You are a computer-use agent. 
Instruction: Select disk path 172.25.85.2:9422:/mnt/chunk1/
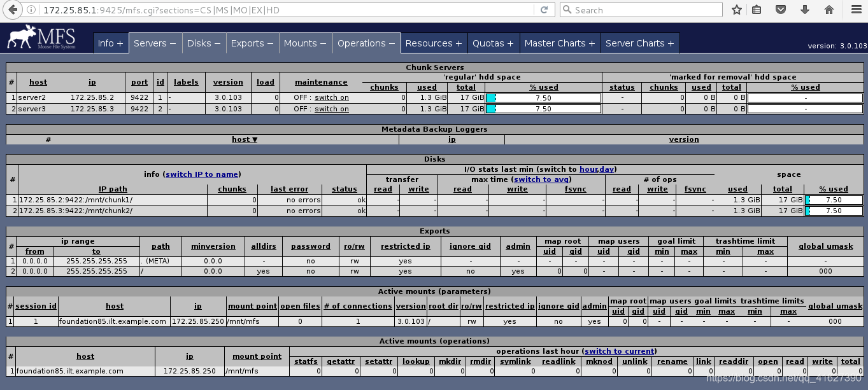pos(76,200)
